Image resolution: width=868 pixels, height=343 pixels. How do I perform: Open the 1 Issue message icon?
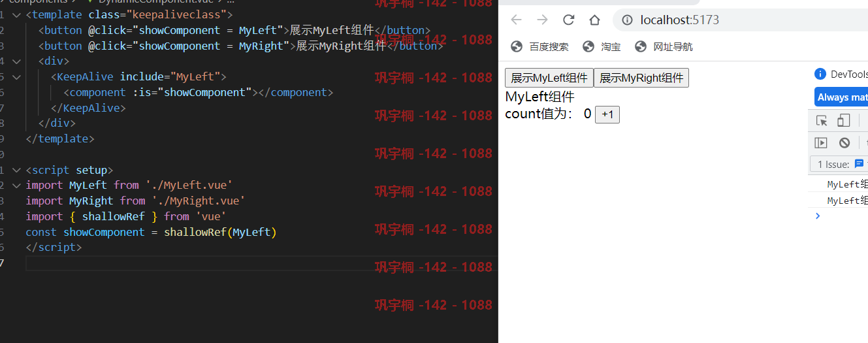tap(859, 164)
